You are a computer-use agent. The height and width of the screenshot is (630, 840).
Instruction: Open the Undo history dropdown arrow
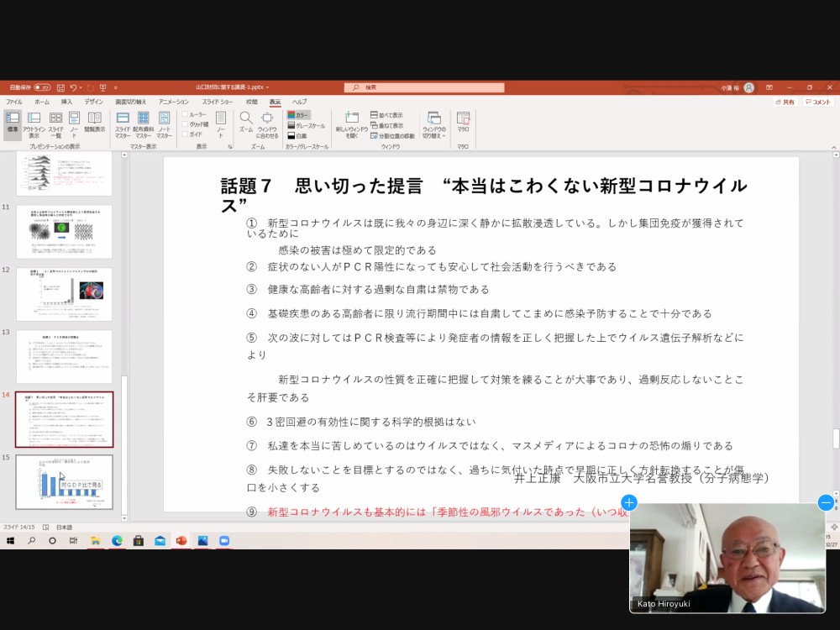[81, 87]
